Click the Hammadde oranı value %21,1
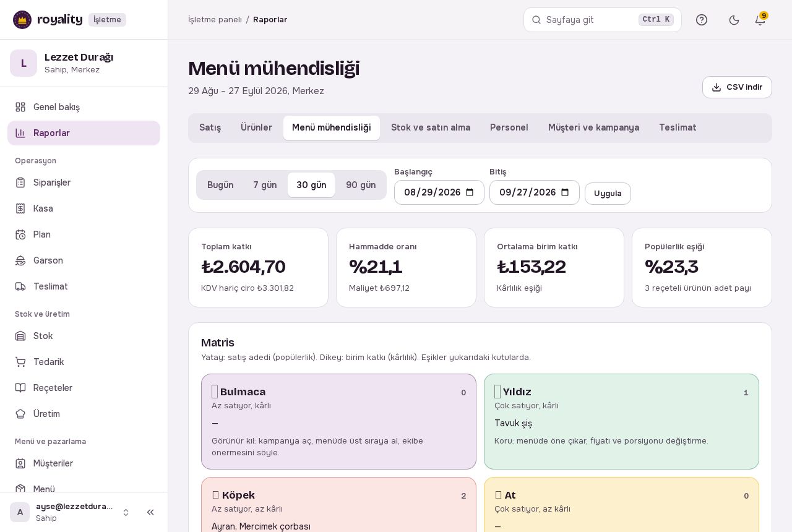The width and height of the screenshot is (792, 532). coord(376,267)
